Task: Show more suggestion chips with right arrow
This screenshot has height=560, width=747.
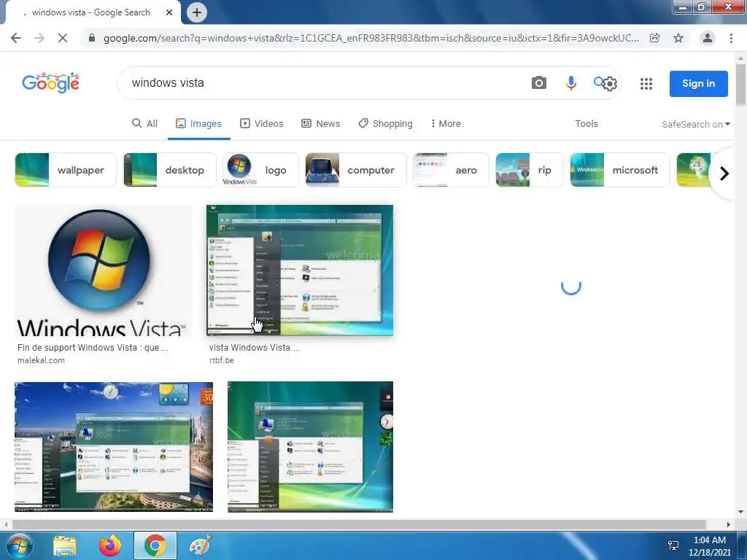Action: tap(724, 174)
